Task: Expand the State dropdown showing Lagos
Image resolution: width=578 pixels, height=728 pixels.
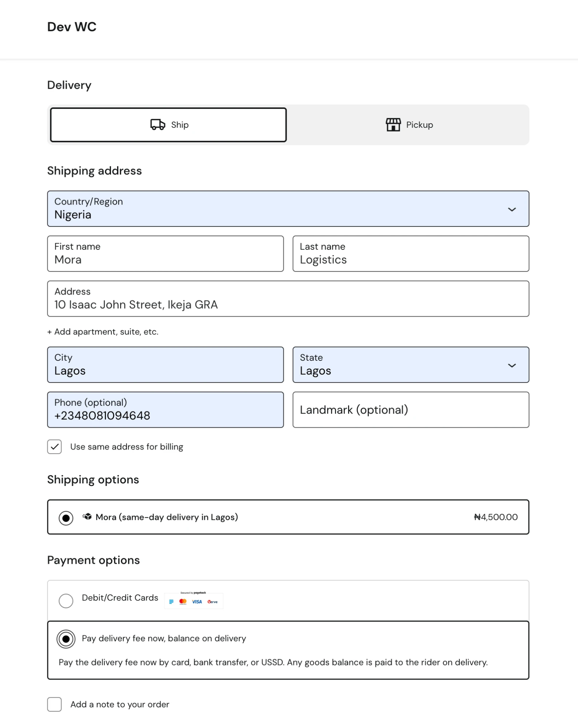Action: click(x=411, y=365)
